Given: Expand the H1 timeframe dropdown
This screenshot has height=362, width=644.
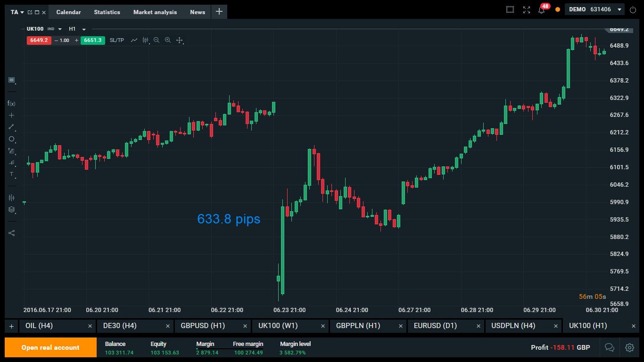Looking at the screenshot, I should click(77, 29).
